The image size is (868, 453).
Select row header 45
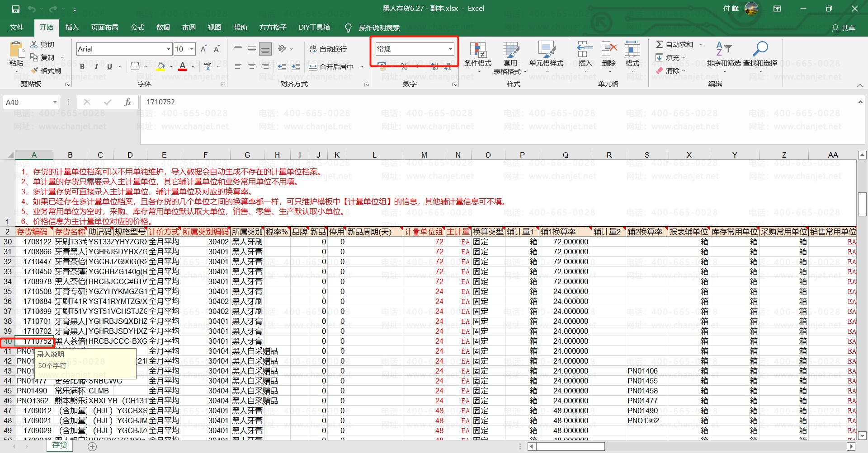pos(8,391)
